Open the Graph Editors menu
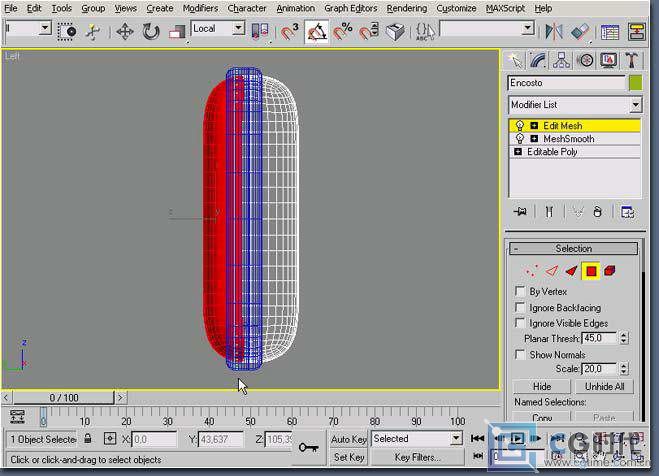 (x=351, y=8)
